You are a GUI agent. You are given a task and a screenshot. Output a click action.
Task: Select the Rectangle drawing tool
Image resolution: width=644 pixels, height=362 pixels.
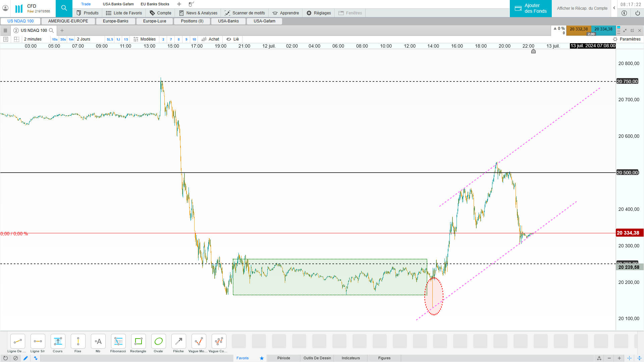click(138, 342)
